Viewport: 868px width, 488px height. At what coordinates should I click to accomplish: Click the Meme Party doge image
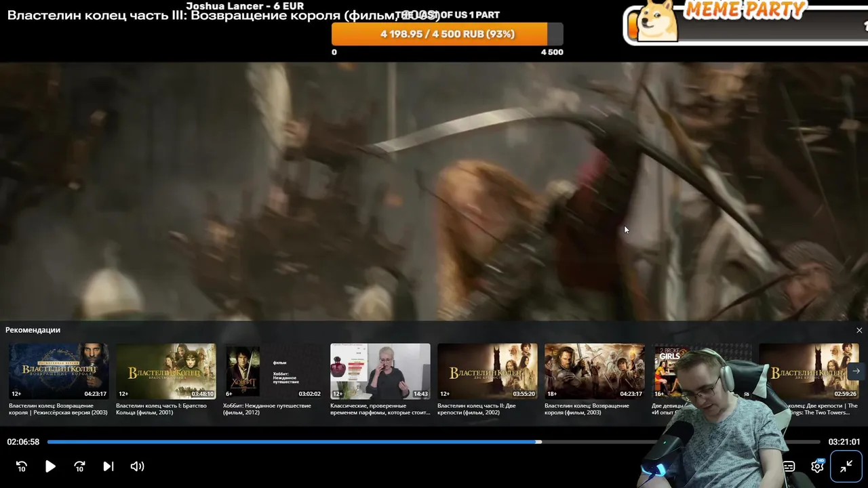pos(658,20)
